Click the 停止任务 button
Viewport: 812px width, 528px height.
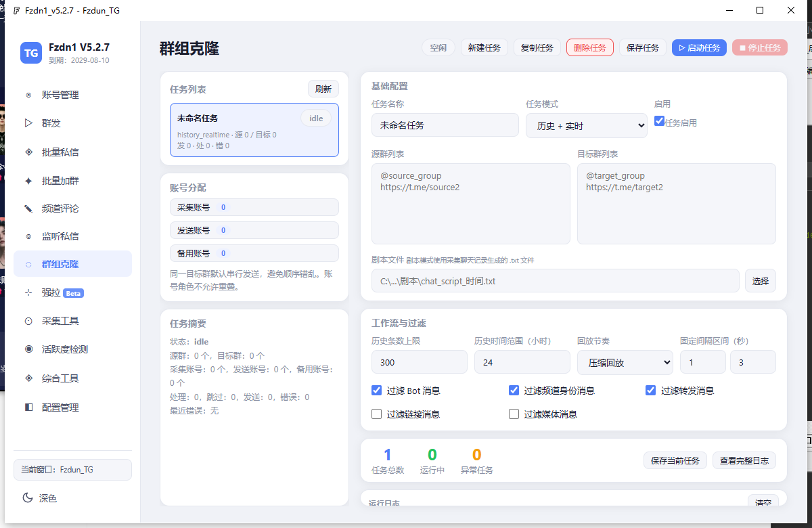pyautogui.click(x=760, y=47)
